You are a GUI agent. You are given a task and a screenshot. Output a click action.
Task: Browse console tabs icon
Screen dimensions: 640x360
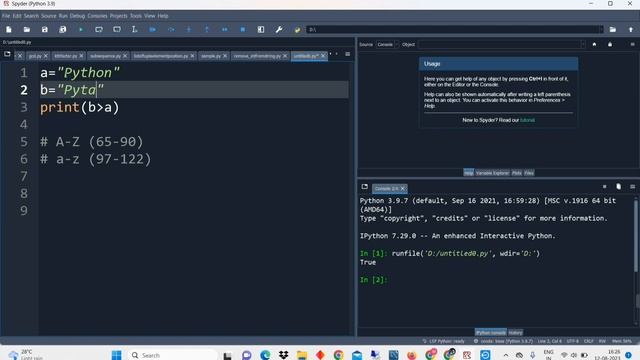coord(364,187)
